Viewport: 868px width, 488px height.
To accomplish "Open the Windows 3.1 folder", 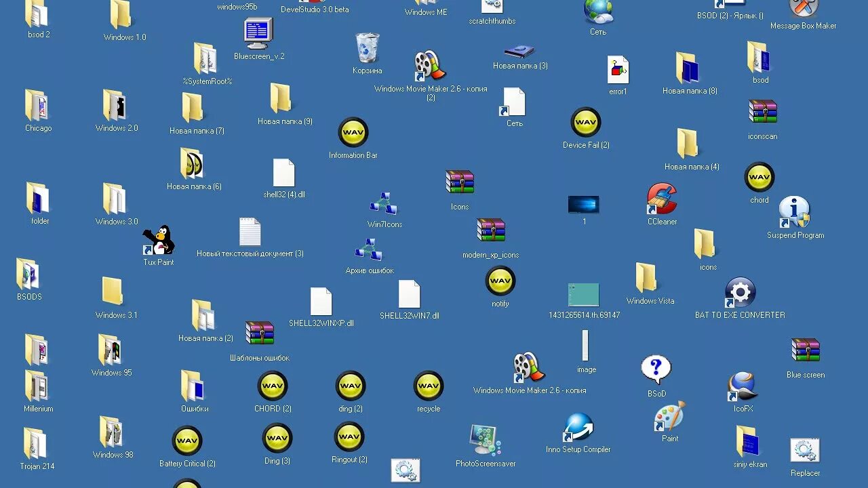I will tap(113, 292).
